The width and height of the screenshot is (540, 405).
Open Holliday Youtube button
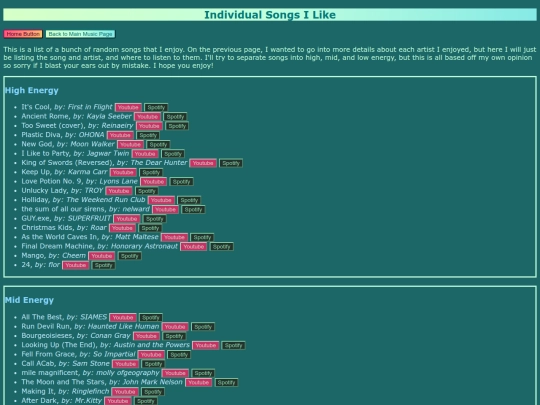click(x=161, y=200)
